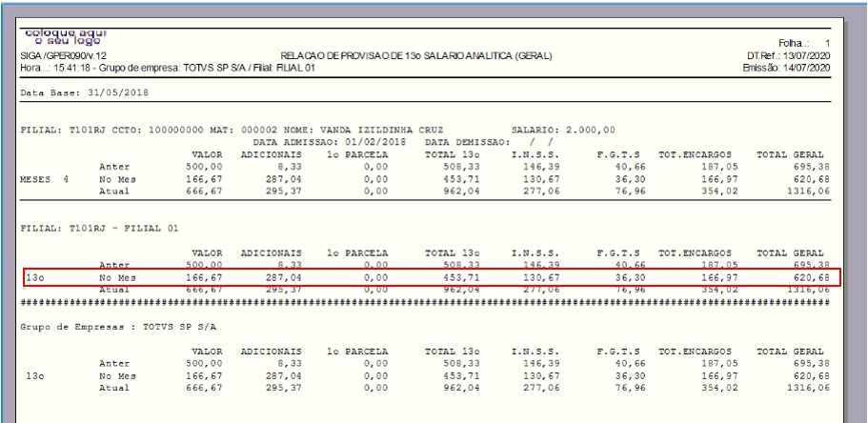Screen dimensions: 868x423
Task: Select the "FILIAL: T101RJ - FILIAL 01" subtotal heading
Action: [x=100, y=228]
